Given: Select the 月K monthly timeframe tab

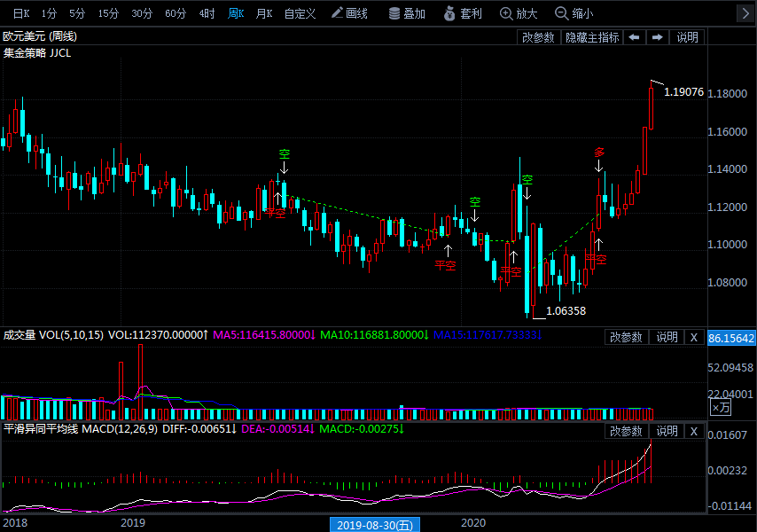Looking at the screenshot, I should click(263, 13).
